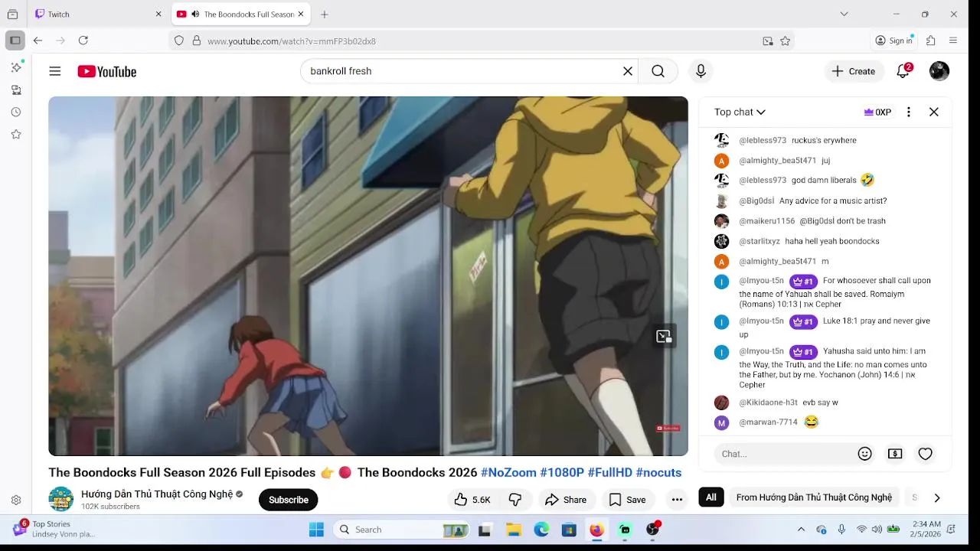Click the magnifier search button
This screenshot has height=551, width=980.
click(658, 71)
